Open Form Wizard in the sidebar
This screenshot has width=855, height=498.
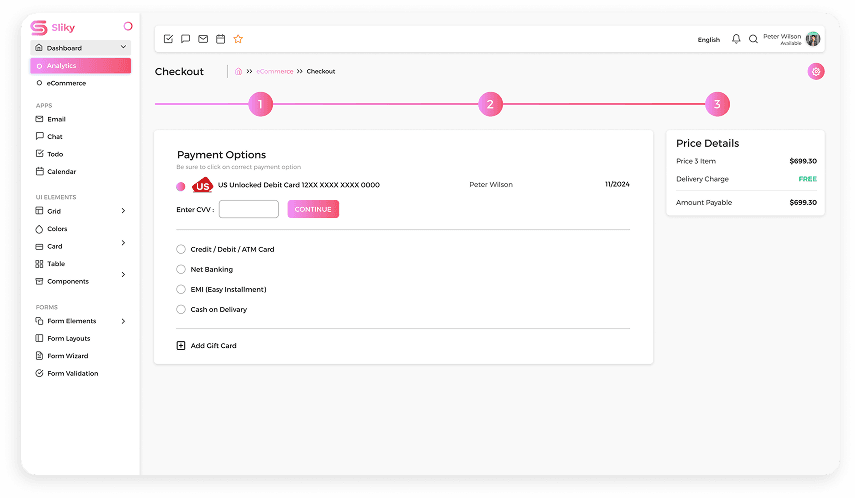coord(67,356)
